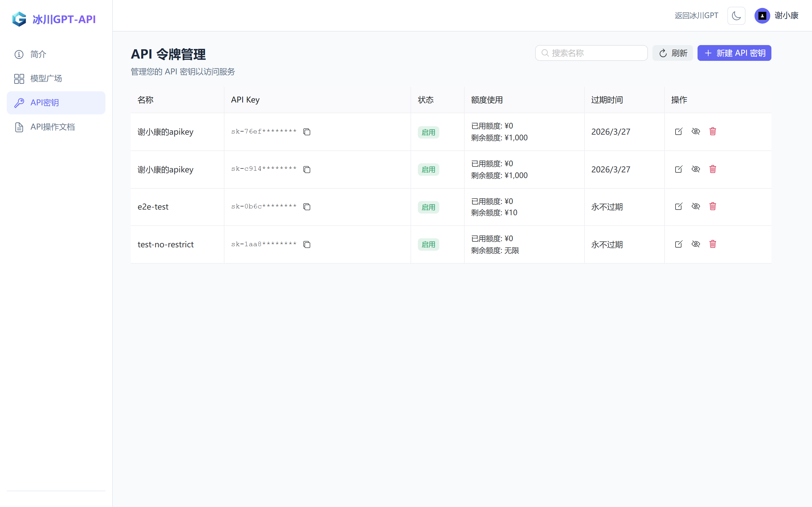Click the API密钥 key icon in sidebar
This screenshot has height=507, width=812.
click(19, 103)
